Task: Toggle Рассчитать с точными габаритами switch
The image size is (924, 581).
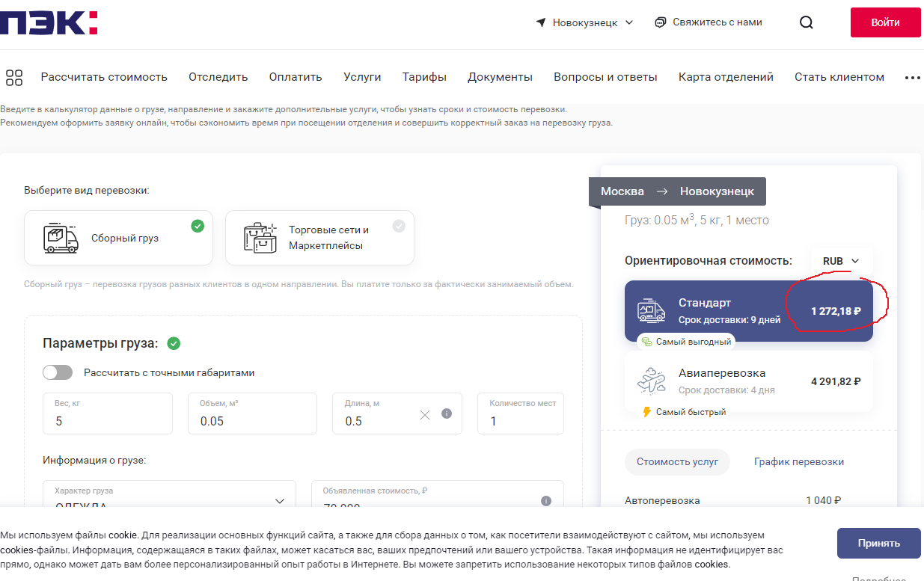Action: coord(58,372)
